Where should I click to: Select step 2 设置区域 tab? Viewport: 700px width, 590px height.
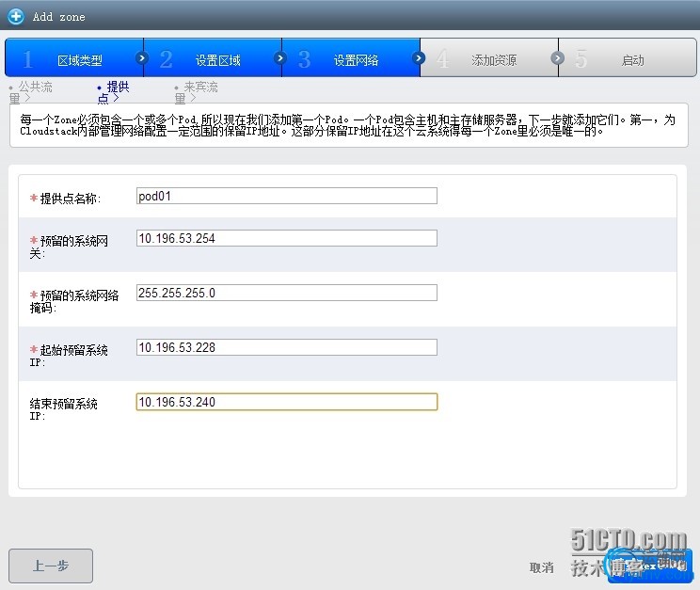pyautogui.click(x=213, y=57)
